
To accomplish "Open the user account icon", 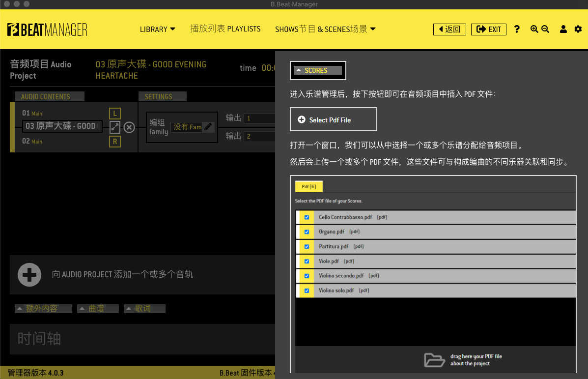I will (563, 29).
